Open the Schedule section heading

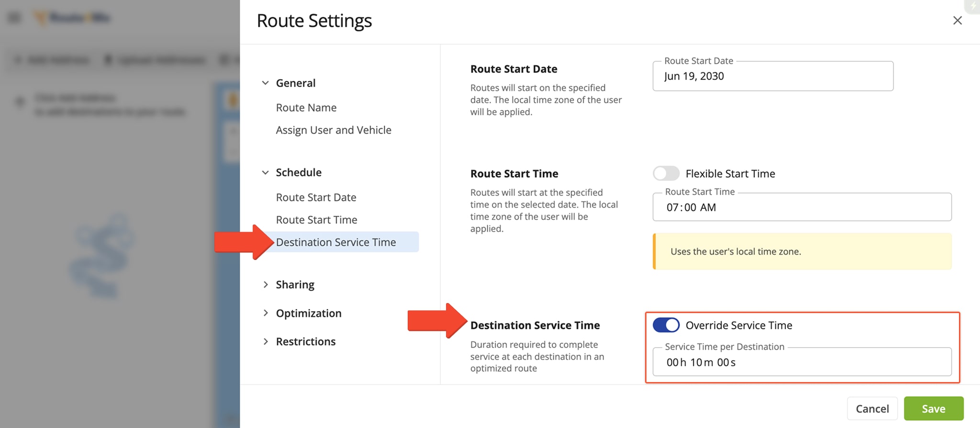coord(299,172)
